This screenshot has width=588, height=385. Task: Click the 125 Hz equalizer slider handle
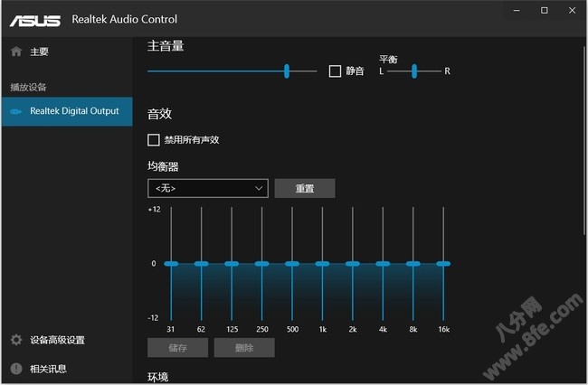(232, 264)
